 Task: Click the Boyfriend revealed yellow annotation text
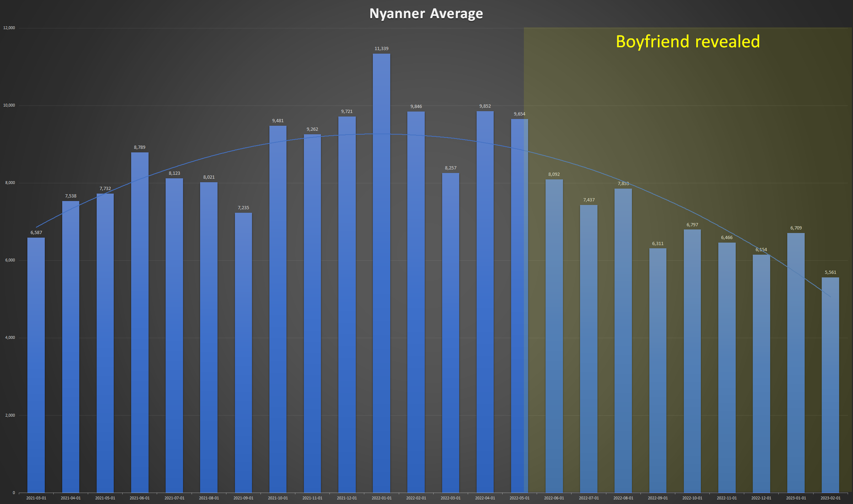687,42
